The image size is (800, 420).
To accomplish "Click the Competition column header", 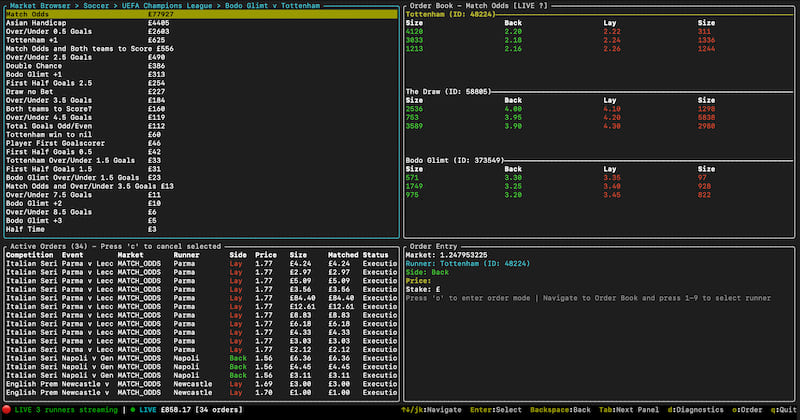I will pos(30,255).
